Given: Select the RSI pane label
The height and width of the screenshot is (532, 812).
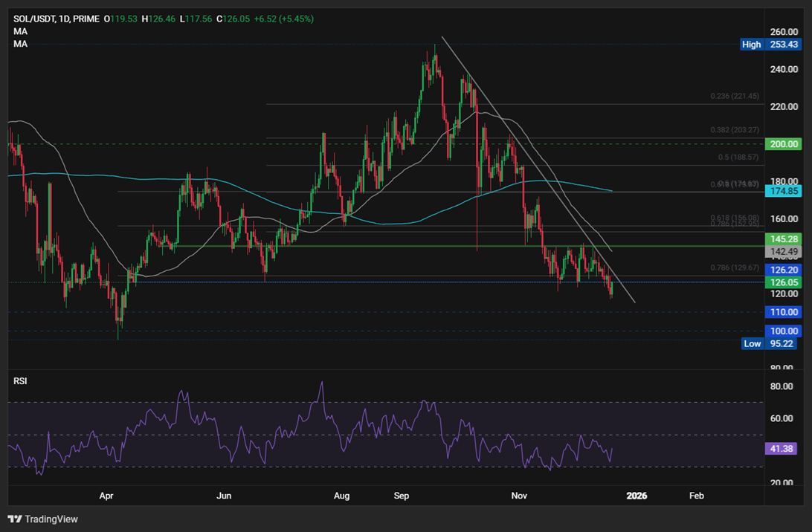Looking at the screenshot, I should (x=19, y=380).
